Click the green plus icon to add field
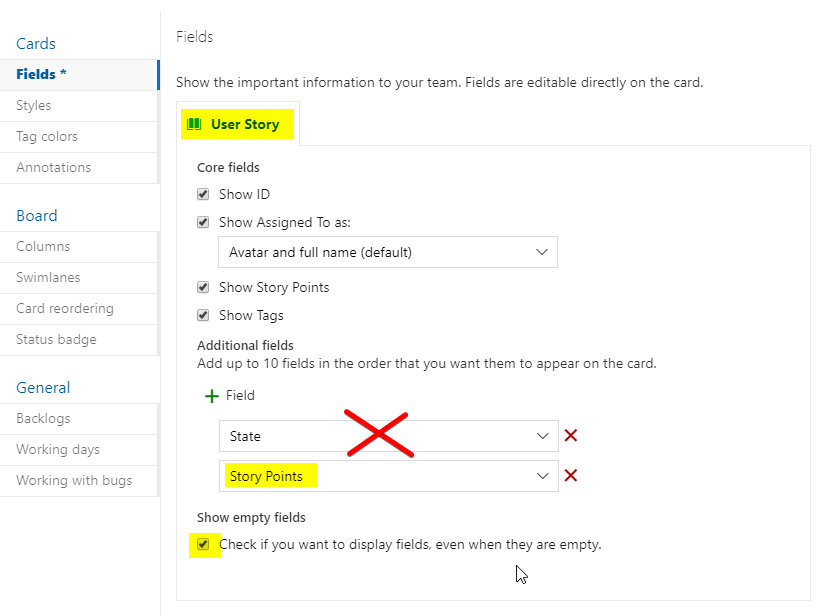This screenshot has height=616, width=838. [x=211, y=396]
